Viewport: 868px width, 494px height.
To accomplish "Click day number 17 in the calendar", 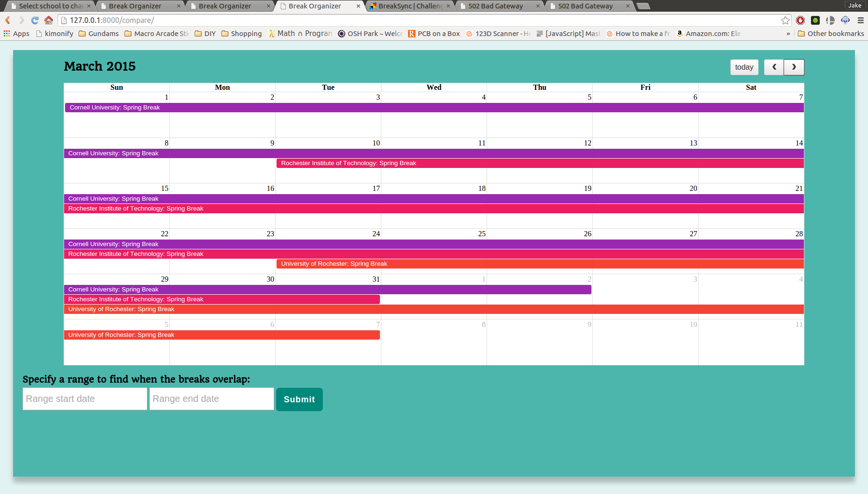I will [376, 189].
